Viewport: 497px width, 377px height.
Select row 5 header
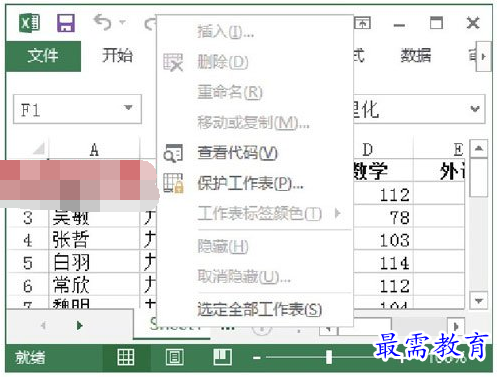[28, 263]
